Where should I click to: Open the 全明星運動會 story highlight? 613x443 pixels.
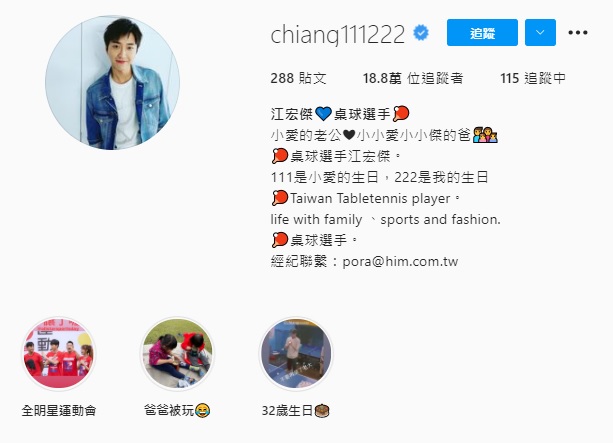point(59,353)
